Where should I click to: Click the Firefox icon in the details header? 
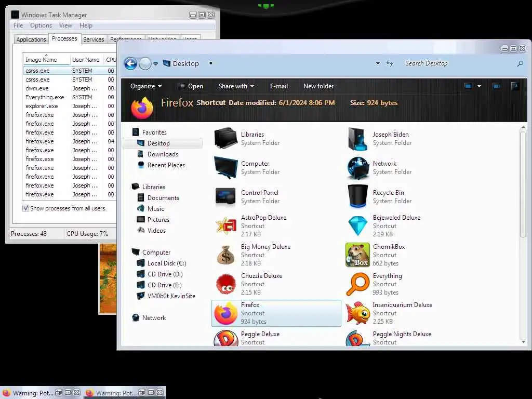pyautogui.click(x=142, y=108)
